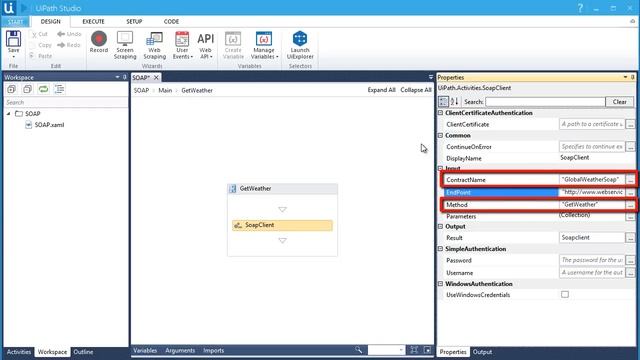Focus the Workspace search field
Screen dimensions: 640x360
pyautogui.click(x=65, y=102)
